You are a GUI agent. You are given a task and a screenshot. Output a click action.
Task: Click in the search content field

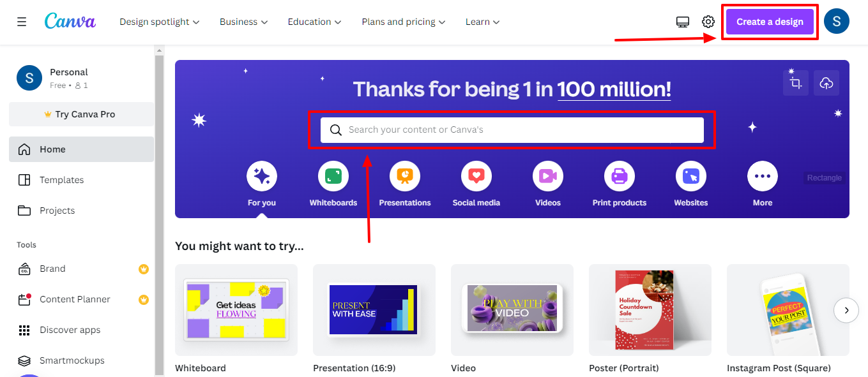pos(512,130)
